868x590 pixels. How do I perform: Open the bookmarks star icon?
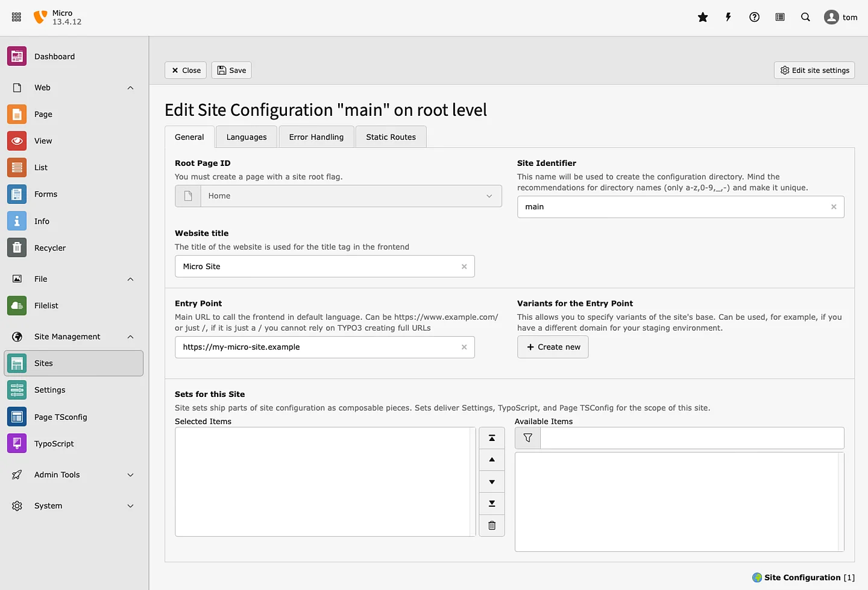tap(703, 17)
